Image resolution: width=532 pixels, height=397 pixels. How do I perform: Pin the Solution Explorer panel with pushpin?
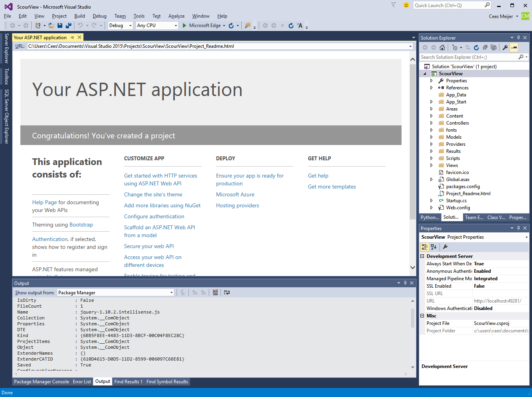point(518,38)
